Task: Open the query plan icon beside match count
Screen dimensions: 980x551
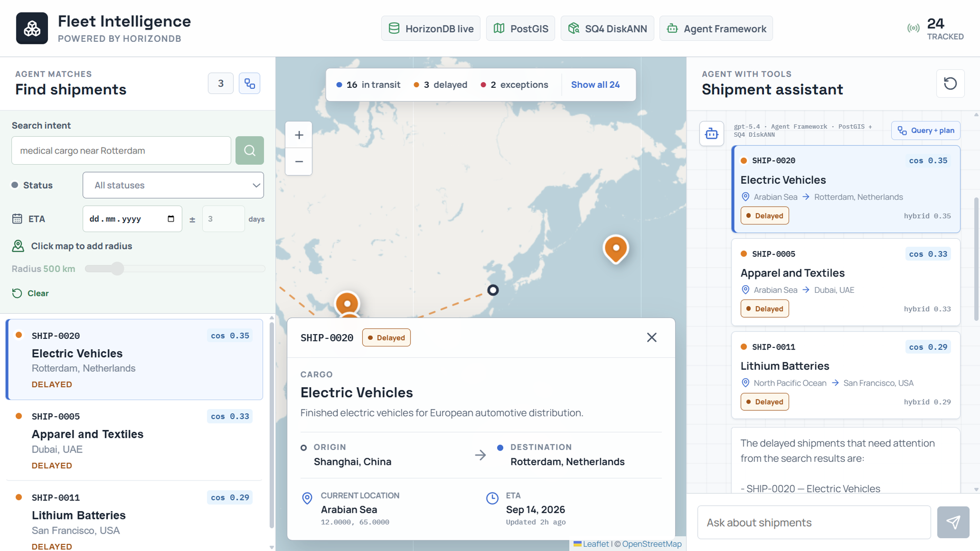Action: (x=250, y=84)
